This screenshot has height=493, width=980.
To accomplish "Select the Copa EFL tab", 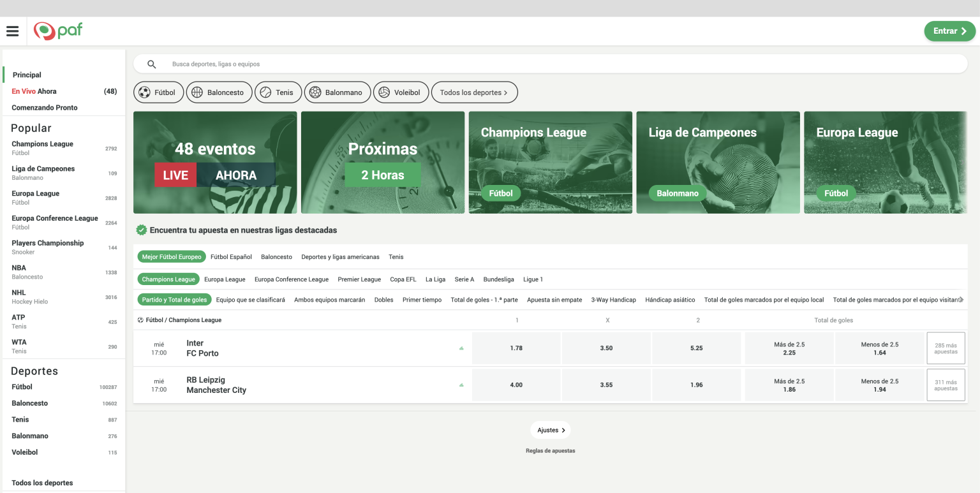I will [x=403, y=279].
